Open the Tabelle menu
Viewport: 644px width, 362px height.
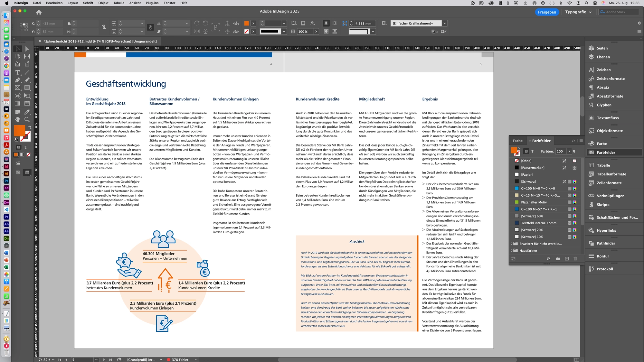click(x=118, y=3)
